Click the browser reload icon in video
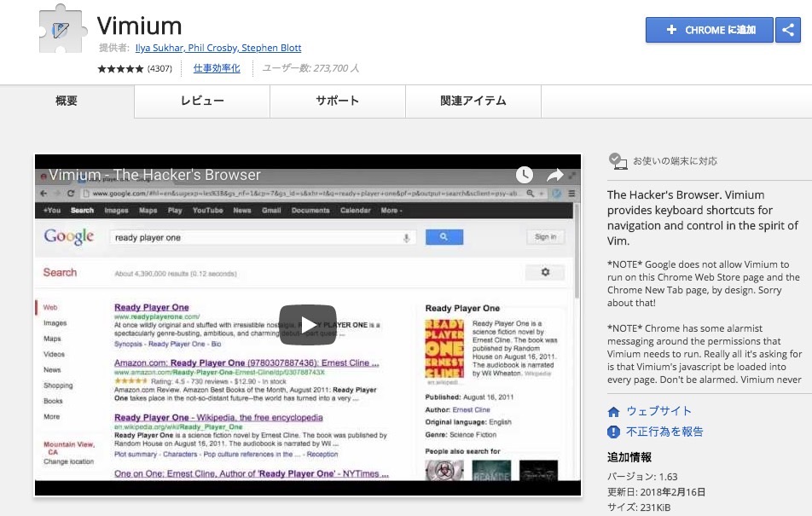Image resolution: width=812 pixels, height=516 pixels. pos(71,194)
